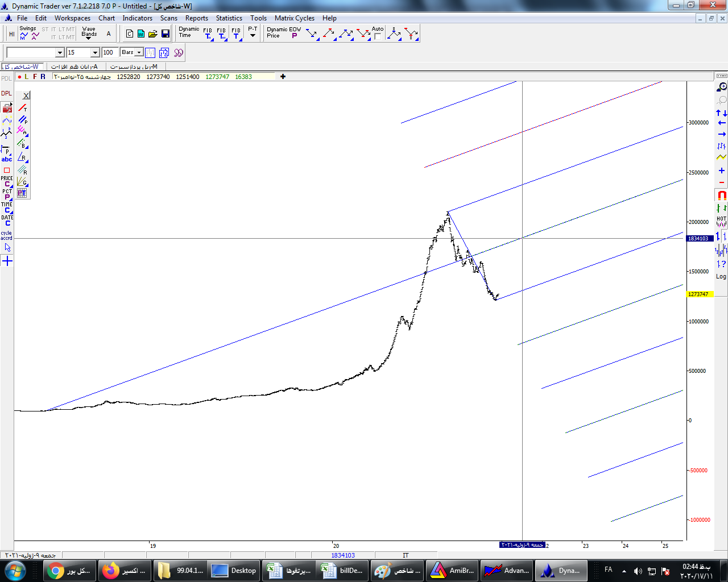
Task: Open the red toolbox icon
Action: [7, 108]
